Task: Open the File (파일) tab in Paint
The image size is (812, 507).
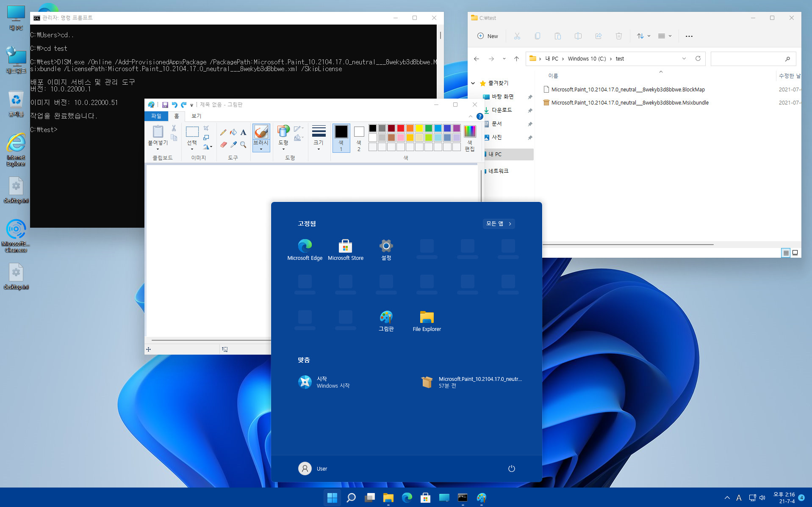Action: tap(156, 116)
